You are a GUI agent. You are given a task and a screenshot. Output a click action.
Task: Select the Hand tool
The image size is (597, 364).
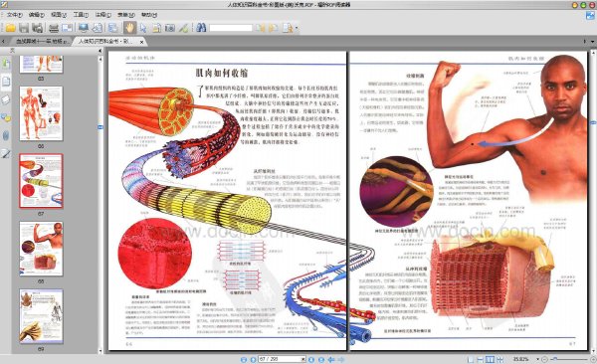(x=129, y=28)
